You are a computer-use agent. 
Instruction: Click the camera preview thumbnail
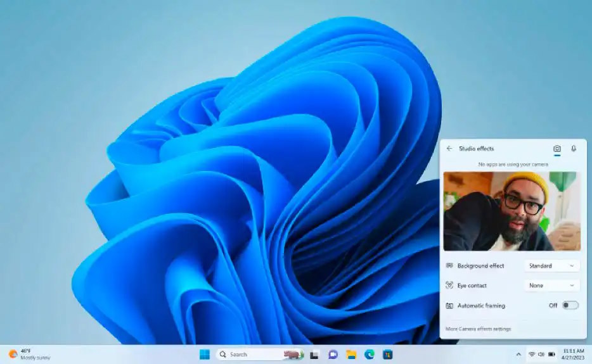[x=512, y=211]
